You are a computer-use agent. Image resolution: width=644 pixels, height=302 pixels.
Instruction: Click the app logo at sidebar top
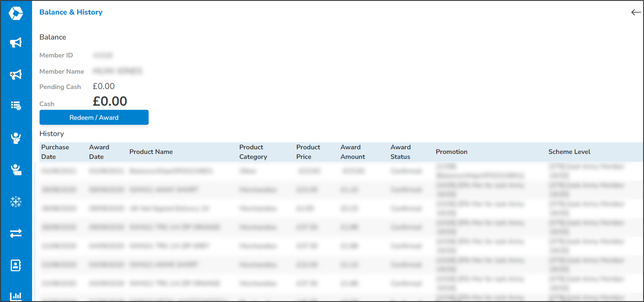[16, 14]
